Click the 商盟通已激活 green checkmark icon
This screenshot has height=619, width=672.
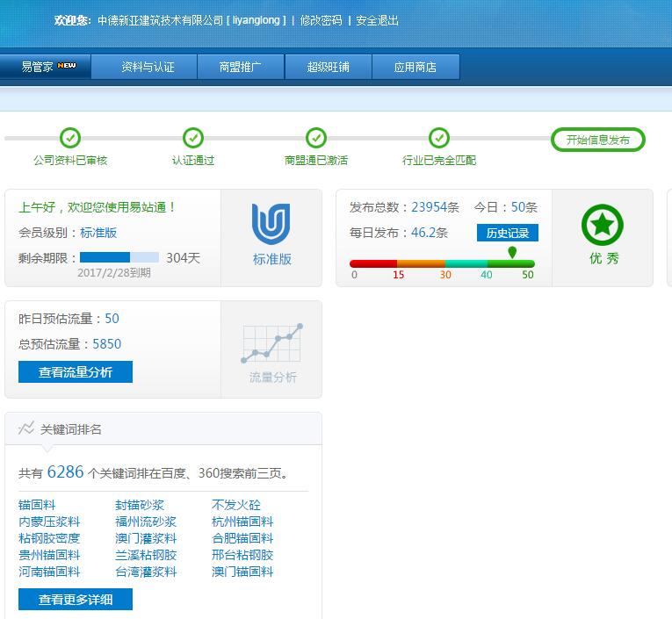[316, 138]
